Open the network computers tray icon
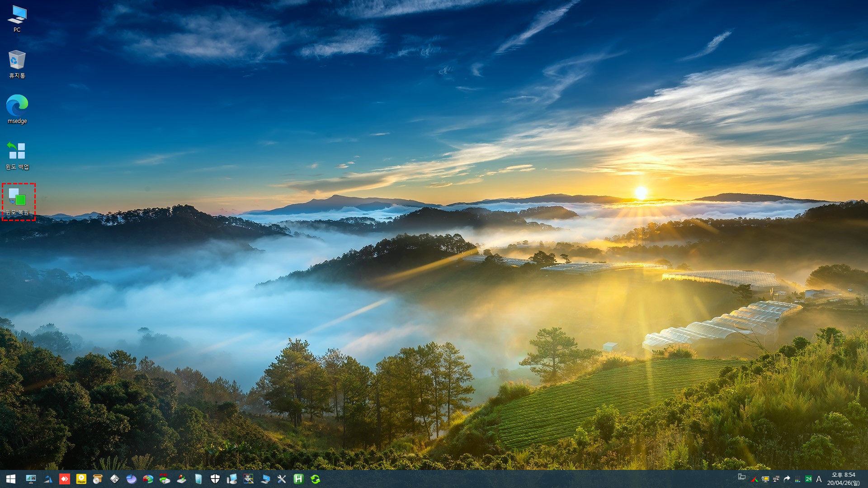 pyautogui.click(x=776, y=479)
